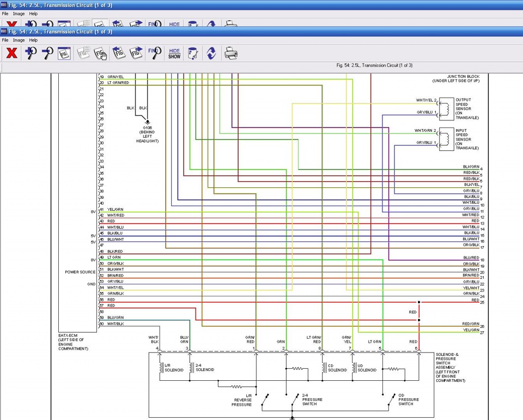Screen dimensions: 523x420
Task: Close the figure with the red X icon
Action: click(12, 53)
